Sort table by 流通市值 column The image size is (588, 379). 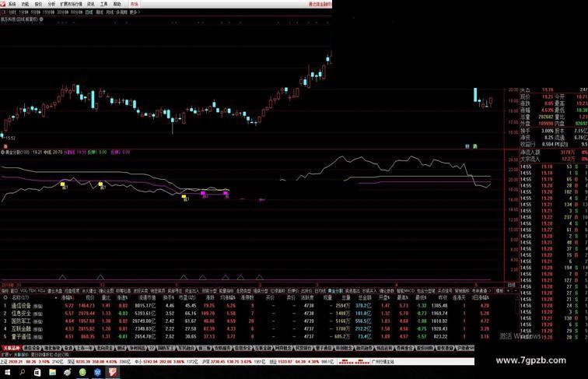pos(146,297)
